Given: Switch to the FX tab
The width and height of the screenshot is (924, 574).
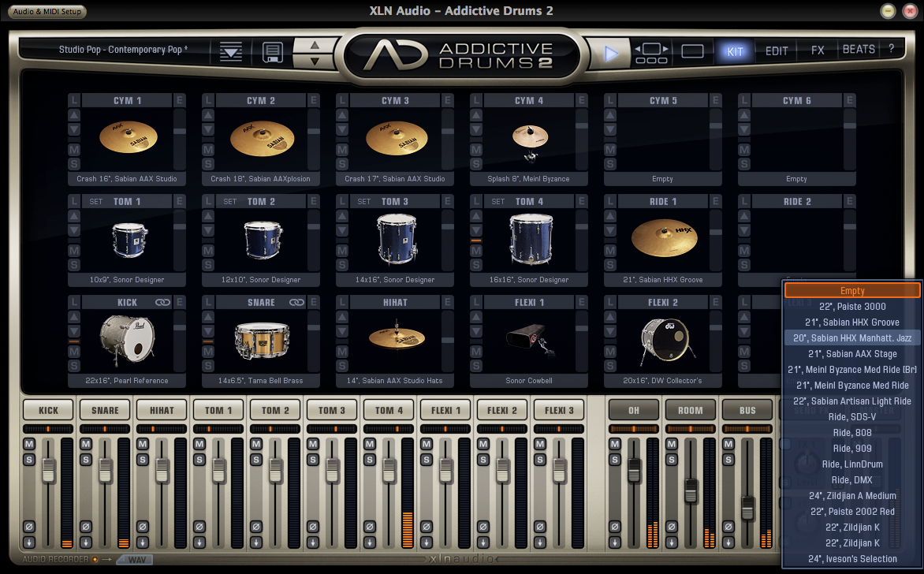Looking at the screenshot, I should pos(818,50).
